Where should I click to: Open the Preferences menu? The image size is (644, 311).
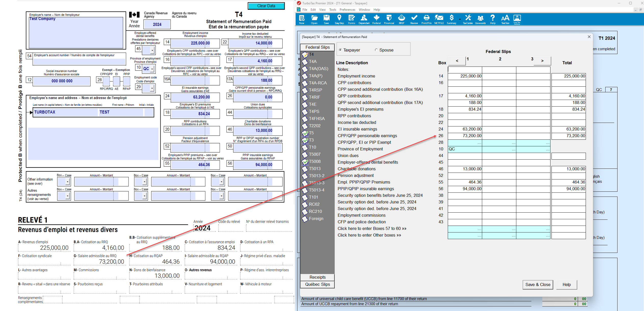[x=347, y=10]
